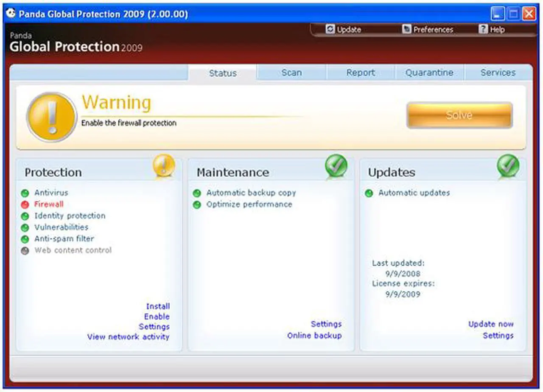Click the yellow alert icon on Protection panel
Screen dimensions: 543x392
point(164,165)
